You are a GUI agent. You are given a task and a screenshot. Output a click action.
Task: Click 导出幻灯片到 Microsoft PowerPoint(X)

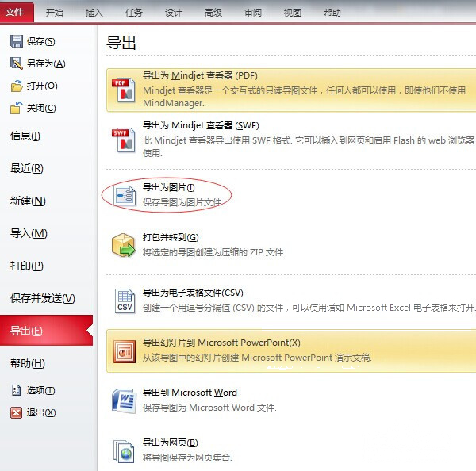tap(221, 343)
